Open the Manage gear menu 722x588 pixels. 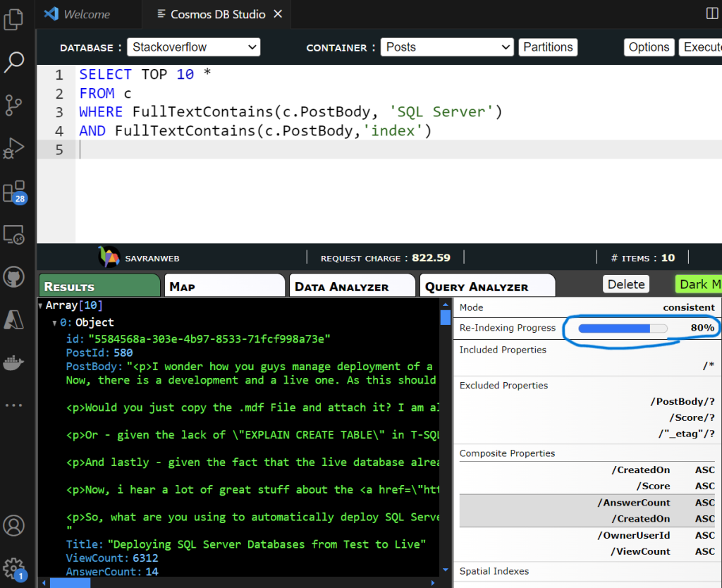click(14, 569)
